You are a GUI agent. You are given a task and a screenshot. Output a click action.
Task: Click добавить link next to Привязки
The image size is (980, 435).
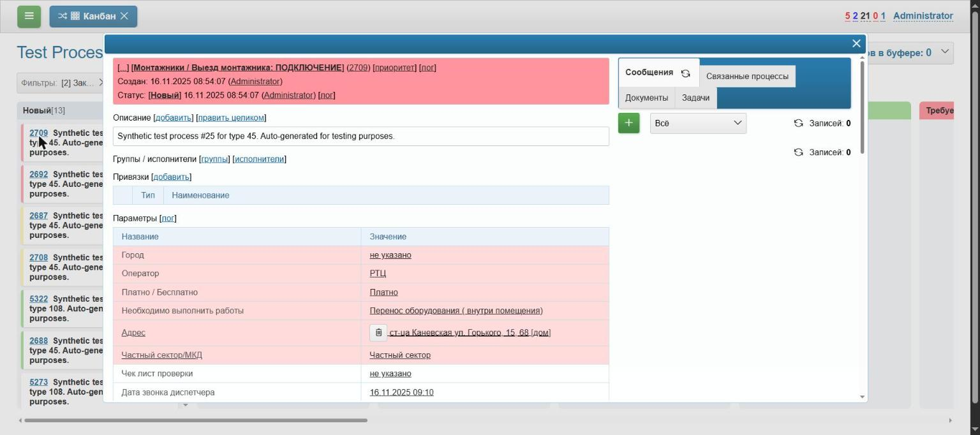coord(171,177)
